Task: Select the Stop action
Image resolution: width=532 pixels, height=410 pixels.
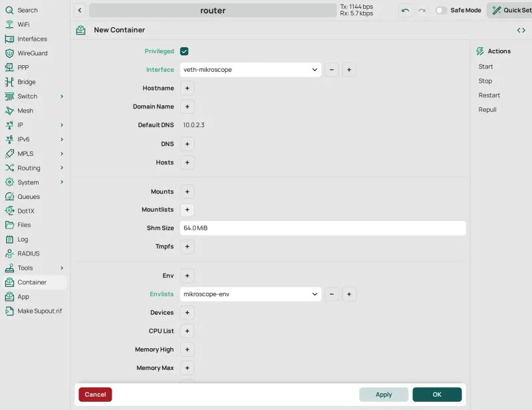Action: point(485,81)
